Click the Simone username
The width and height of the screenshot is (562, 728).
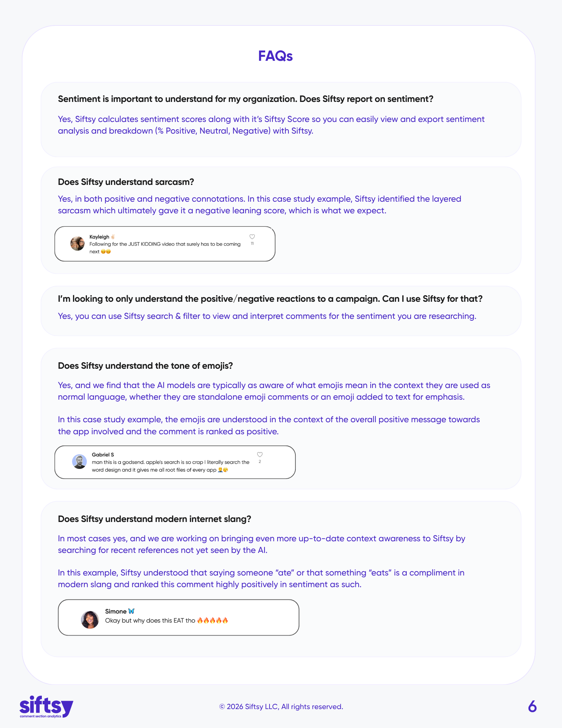click(x=116, y=611)
